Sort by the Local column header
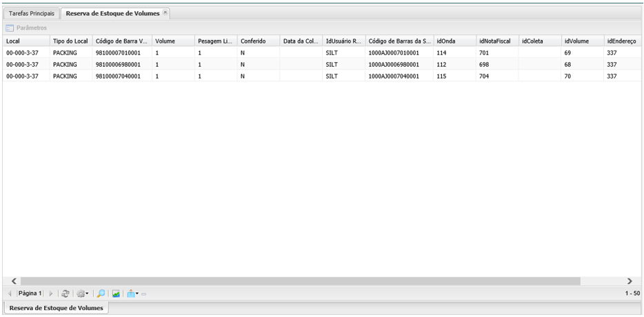The width and height of the screenshot is (644, 317). [x=26, y=41]
